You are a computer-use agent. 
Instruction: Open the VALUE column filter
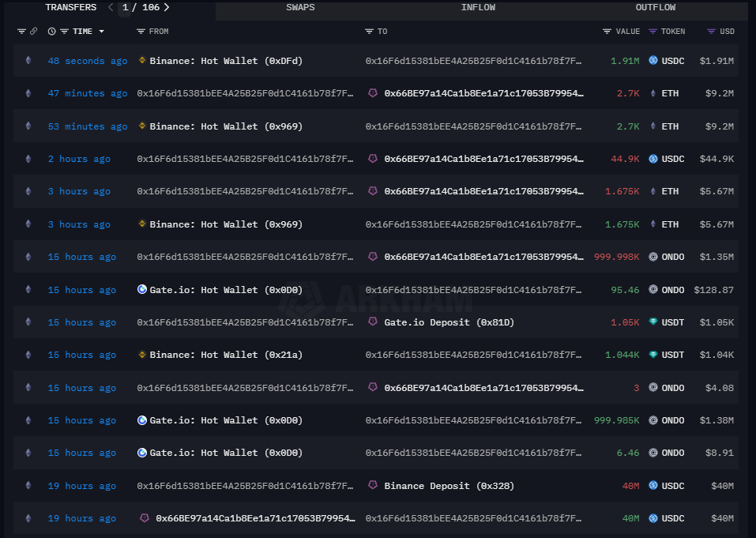tap(607, 32)
